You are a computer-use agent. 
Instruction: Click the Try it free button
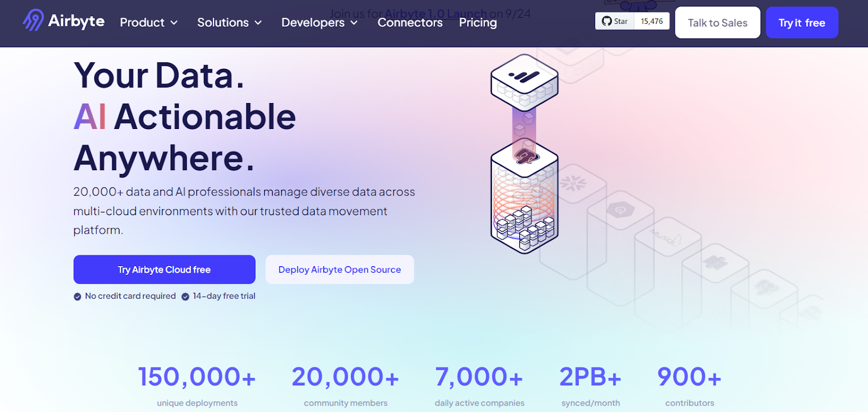point(802,23)
